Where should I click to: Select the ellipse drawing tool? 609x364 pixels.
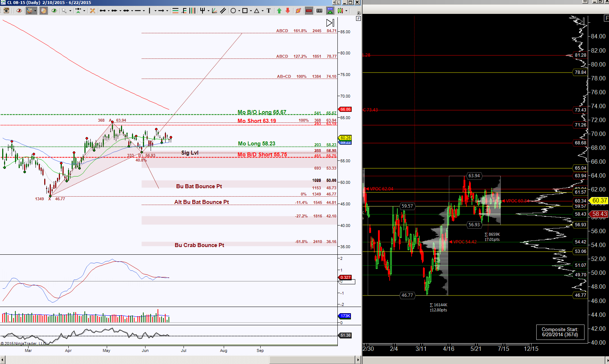pyautogui.click(x=233, y=11)
